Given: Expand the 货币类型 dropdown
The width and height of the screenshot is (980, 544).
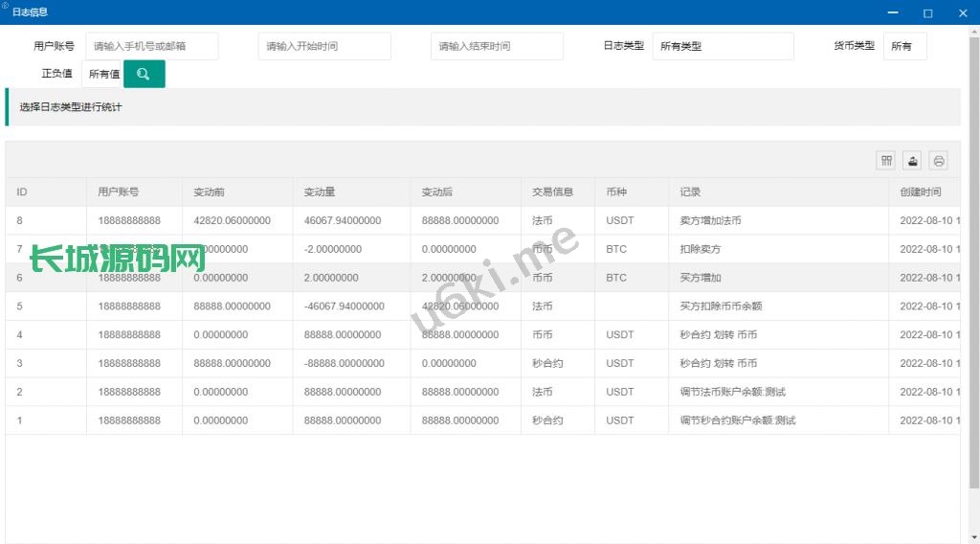Looking at the screenshot, I should click(x=903, y=46).
